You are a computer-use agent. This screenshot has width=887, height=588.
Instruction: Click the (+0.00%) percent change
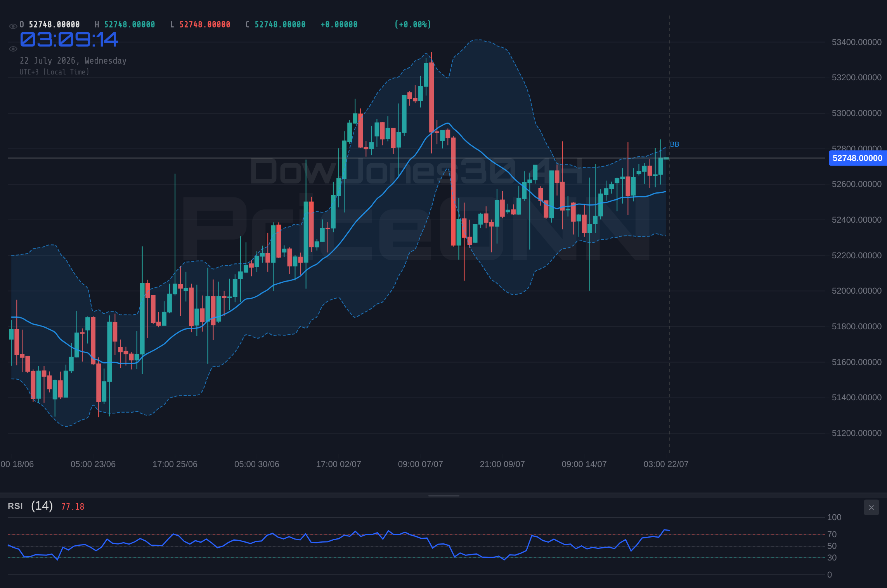pos(413,24)
